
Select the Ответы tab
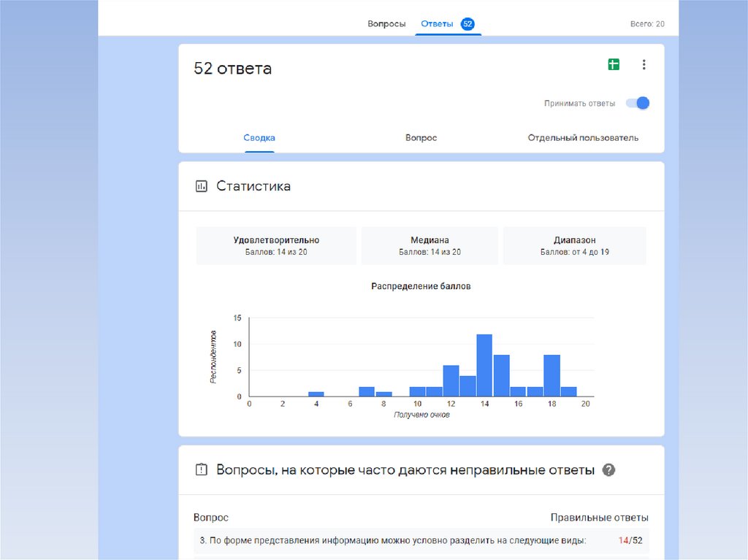point(437,24)
